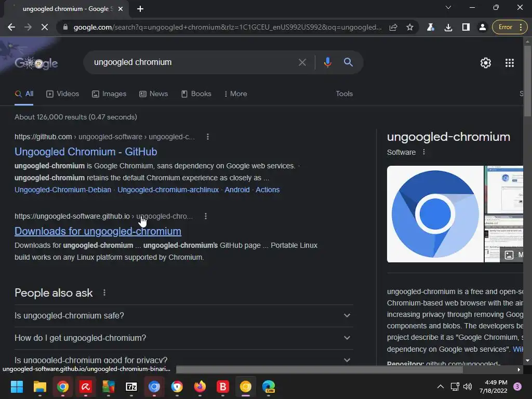Viewport: 532px width, 399px height.
Task: View the large Chromium logo image
Action: coord(435,214)
